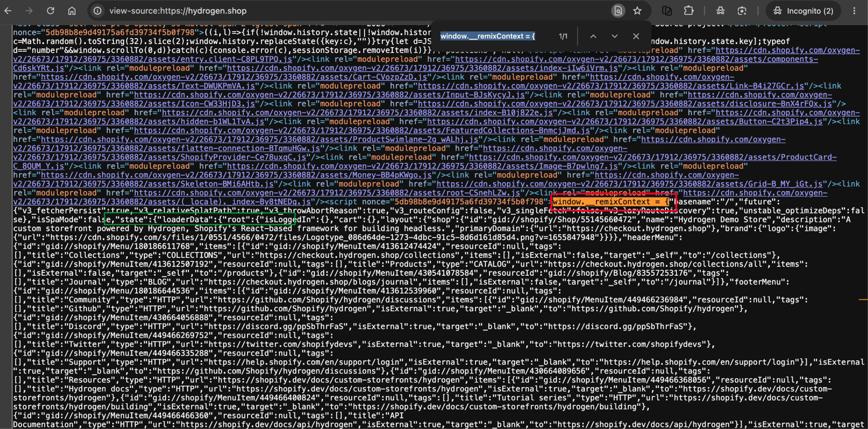
Task: Open the ProductSwimlane-2g_wALhj.js asset link
Action: point(260,139)
